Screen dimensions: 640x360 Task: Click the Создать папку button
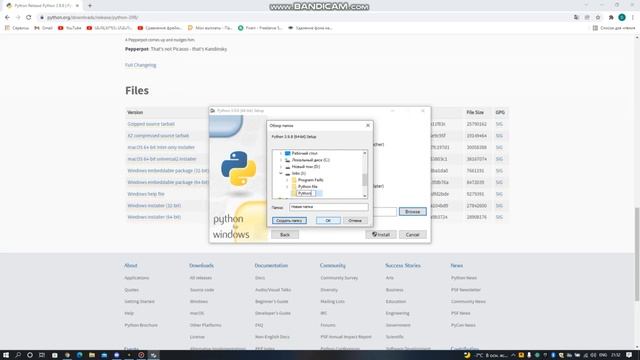(289, 220)
